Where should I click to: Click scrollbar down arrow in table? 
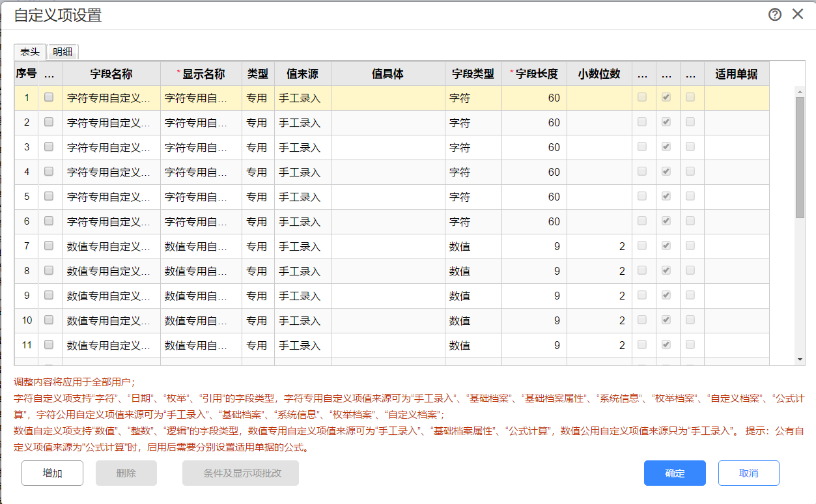tap(800, 359)
